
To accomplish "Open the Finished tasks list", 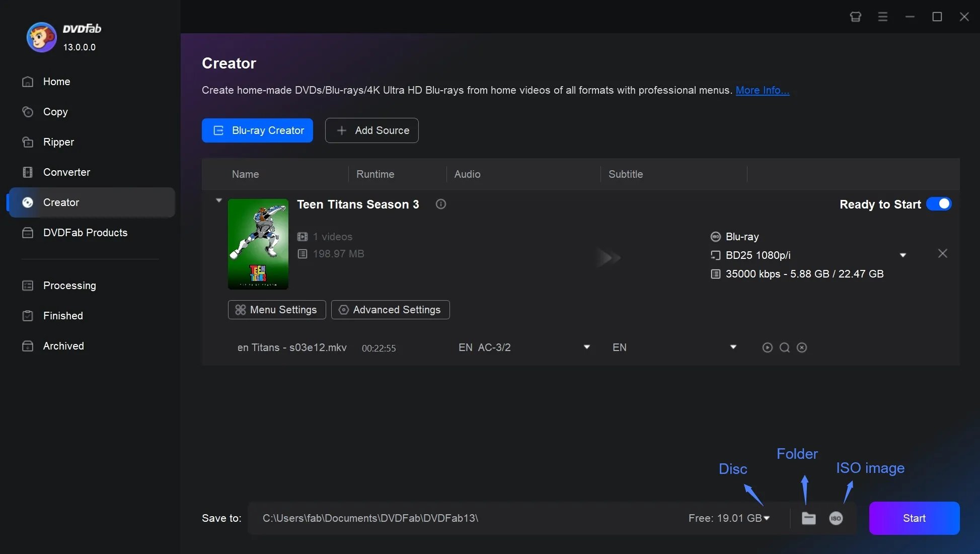I will [62, 316].
